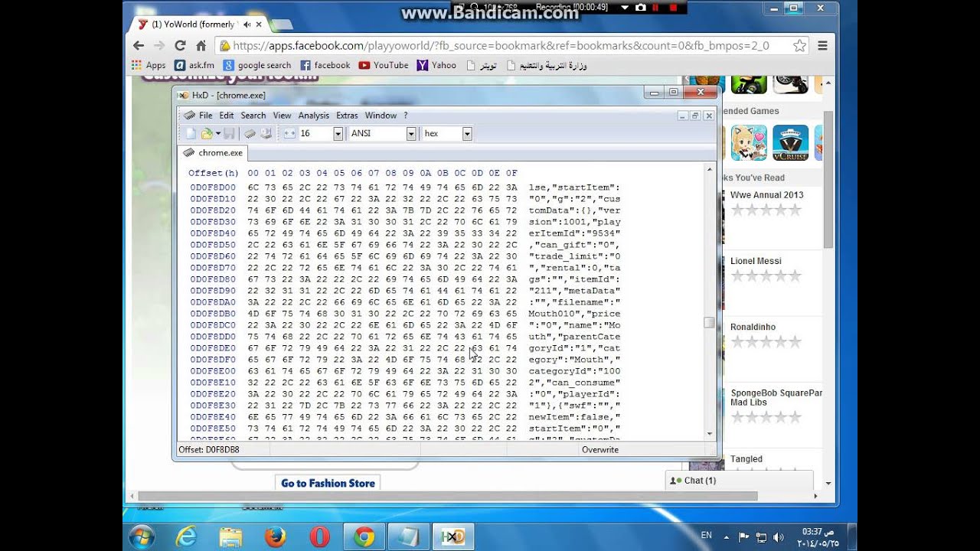This screenshot has width=980, height=551.
Task: Open the bytes per row dropdown showing 16
Action: [x=338, y=133]
